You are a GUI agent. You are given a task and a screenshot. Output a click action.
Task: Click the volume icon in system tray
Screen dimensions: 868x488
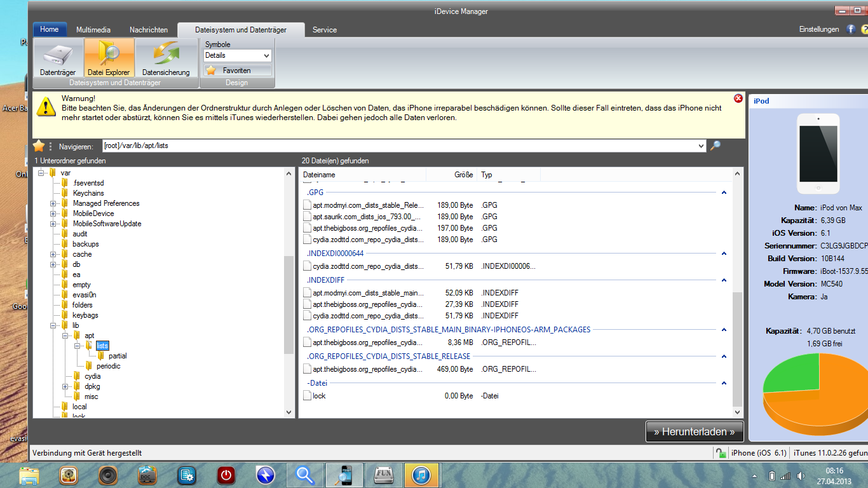(802, 476)
